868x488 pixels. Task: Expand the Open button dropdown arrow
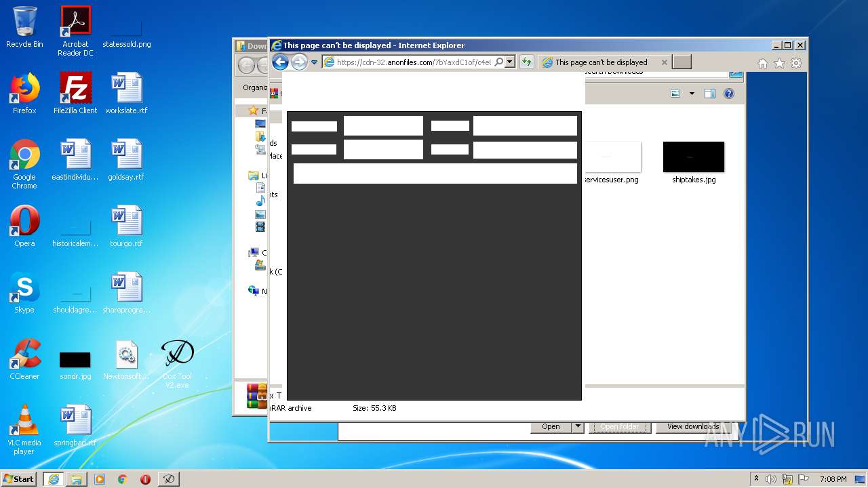[x=578, y=426]
